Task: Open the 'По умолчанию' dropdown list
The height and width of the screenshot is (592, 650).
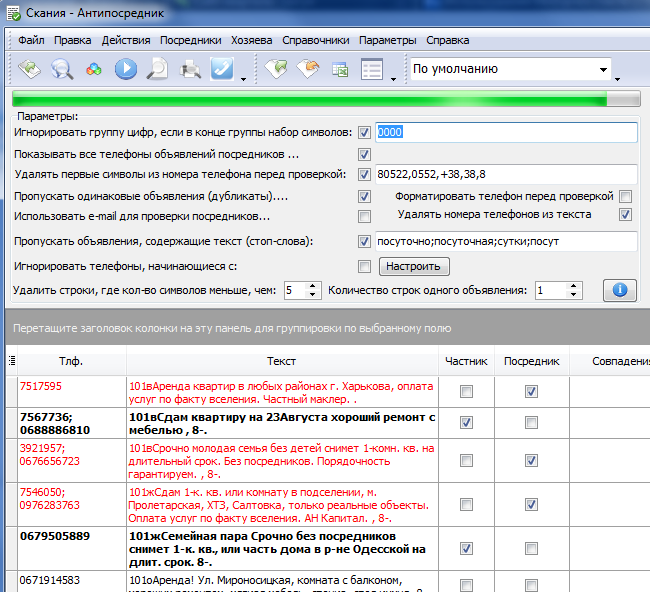Action: pyautogui.click(x=603, y=70)
